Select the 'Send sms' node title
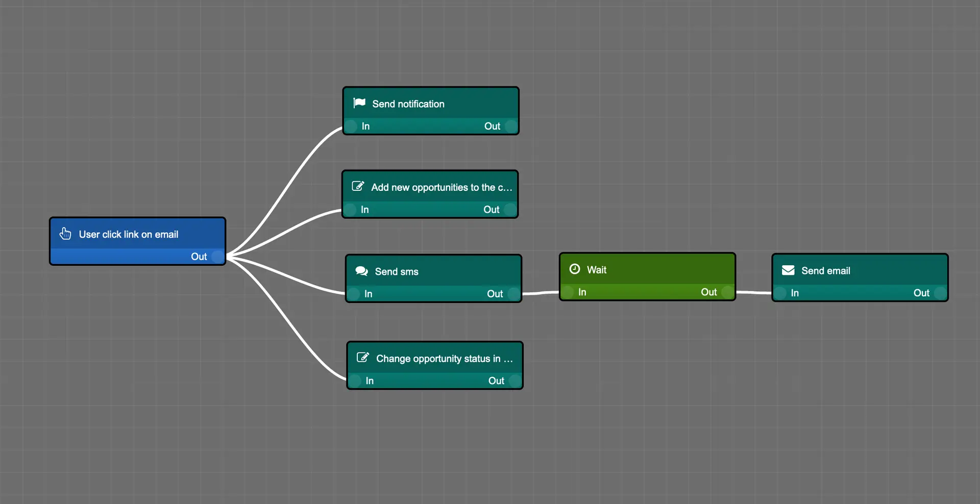Viewport: 980px width, 504px height. click(x=397, y=272)
